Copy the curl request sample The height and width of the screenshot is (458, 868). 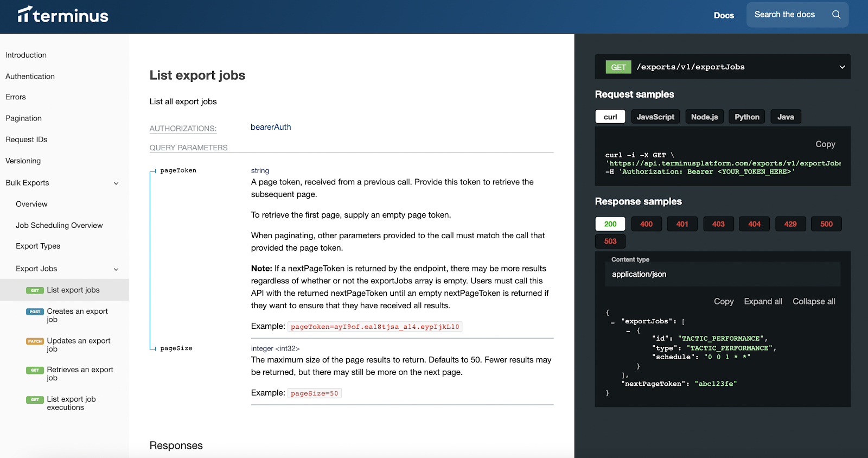[825, 144]
